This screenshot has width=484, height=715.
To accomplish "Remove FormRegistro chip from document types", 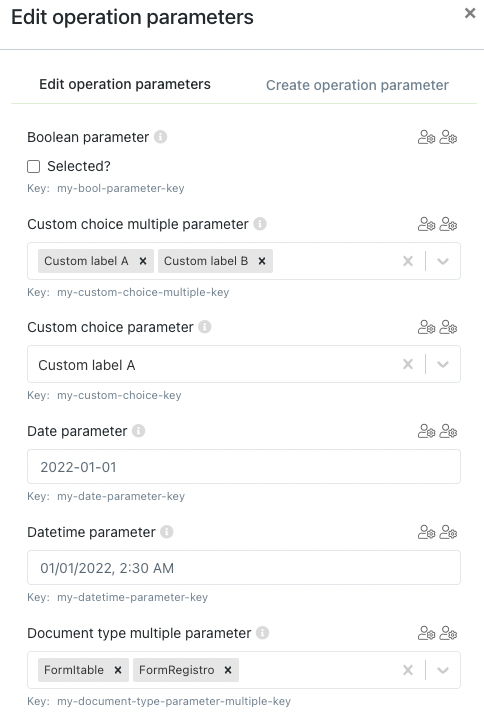I will click(228, 670).
